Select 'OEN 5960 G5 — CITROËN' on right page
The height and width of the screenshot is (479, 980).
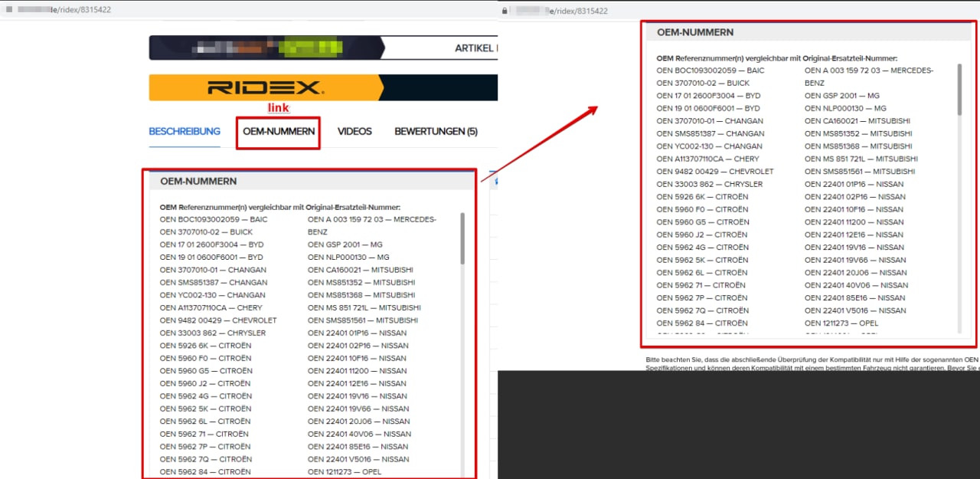(x=703, y=221)
